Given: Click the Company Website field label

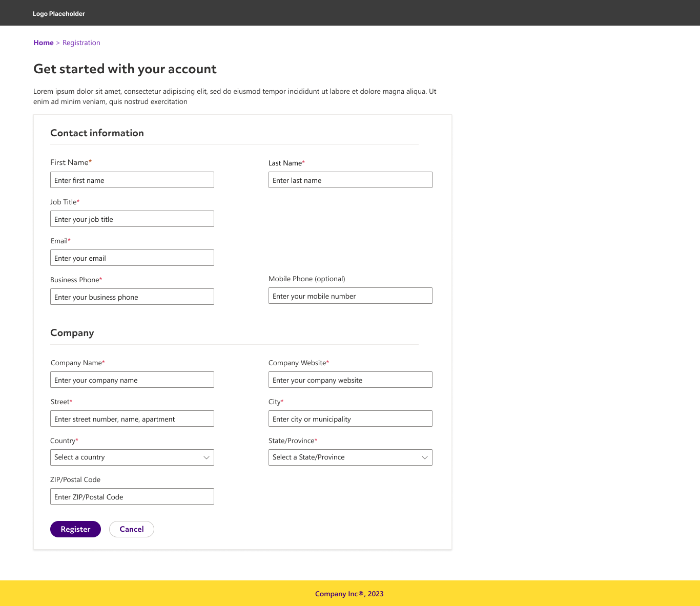Looking at the screenshot, I should pyautogui.click(x=299, y=363).
